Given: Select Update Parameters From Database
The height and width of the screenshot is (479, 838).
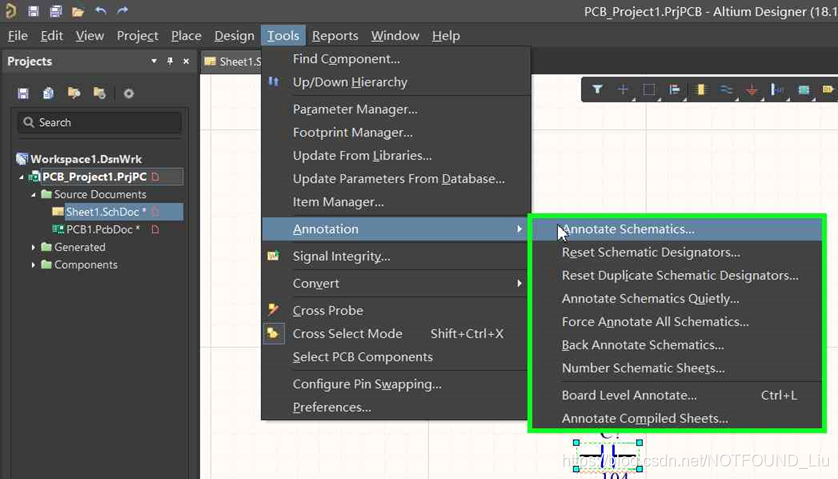Looking at the screenshot, I should click(x=395, y=179).
